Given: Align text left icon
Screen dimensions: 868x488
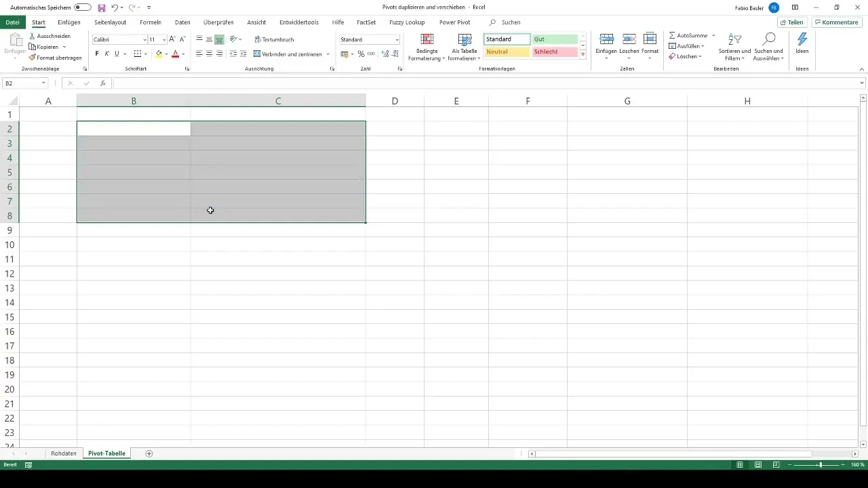Looking at the screenshot, I should click(x=199, y=54).
